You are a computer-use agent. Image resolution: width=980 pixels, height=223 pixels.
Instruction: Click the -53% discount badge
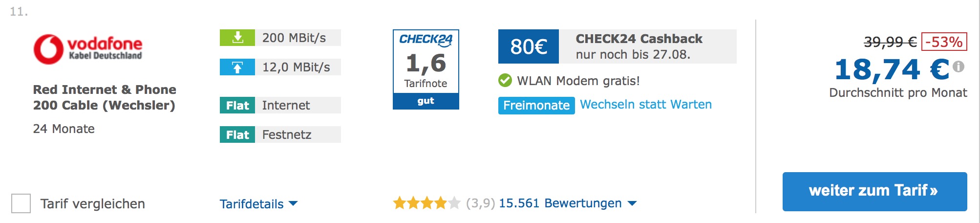click(944, 42)
